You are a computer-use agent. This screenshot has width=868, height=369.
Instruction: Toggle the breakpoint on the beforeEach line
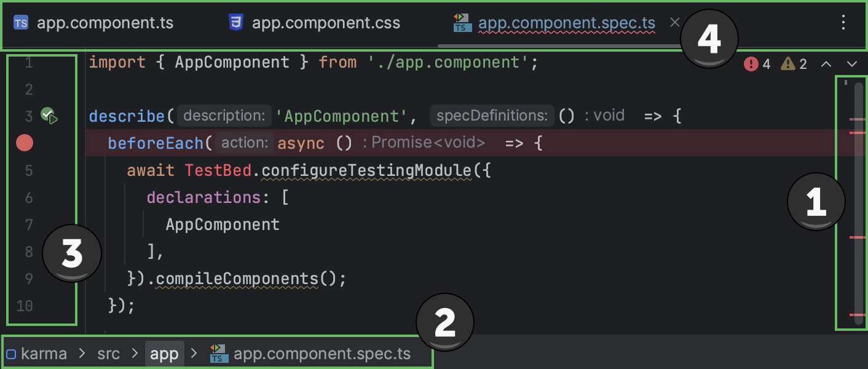coord(24,143)
